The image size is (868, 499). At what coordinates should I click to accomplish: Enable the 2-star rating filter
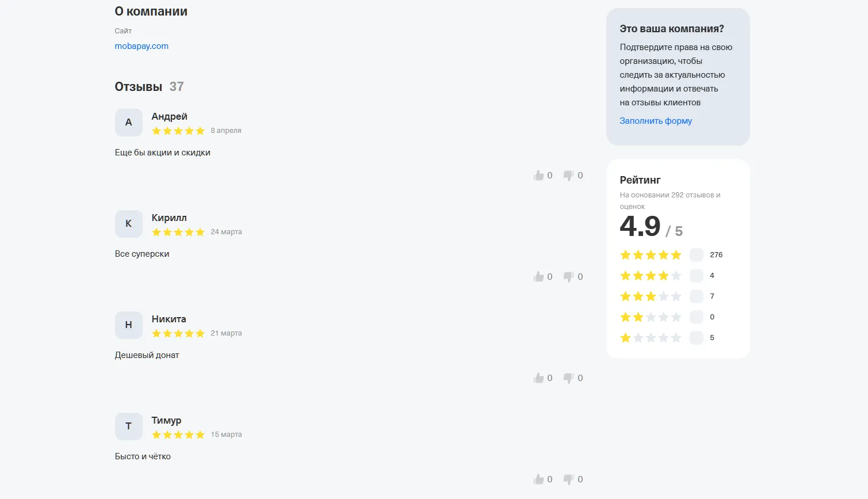coord(696,317)
